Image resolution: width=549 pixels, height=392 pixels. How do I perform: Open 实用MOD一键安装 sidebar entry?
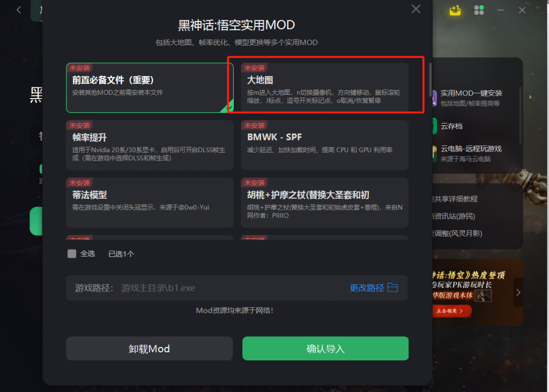point(471,98)
